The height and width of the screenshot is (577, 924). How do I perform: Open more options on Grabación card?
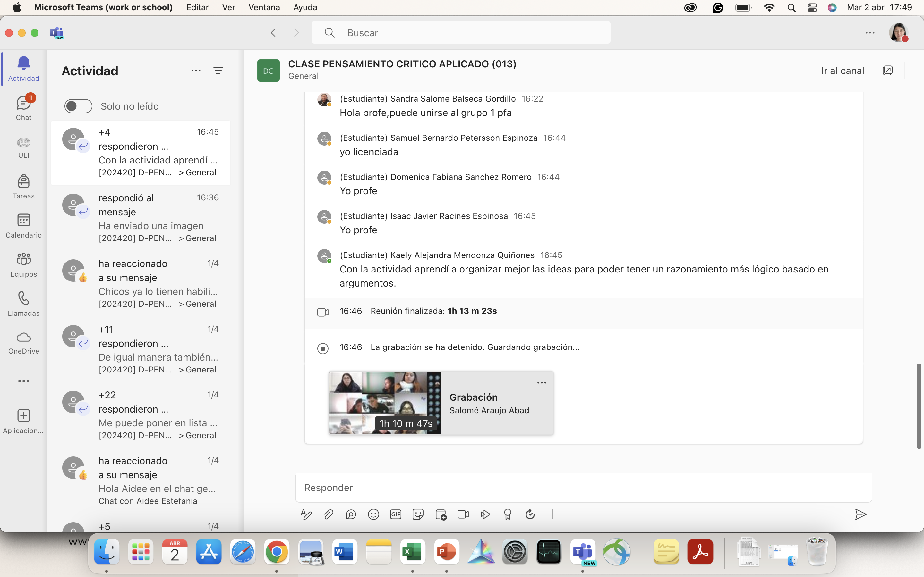(x=542, y=383)
